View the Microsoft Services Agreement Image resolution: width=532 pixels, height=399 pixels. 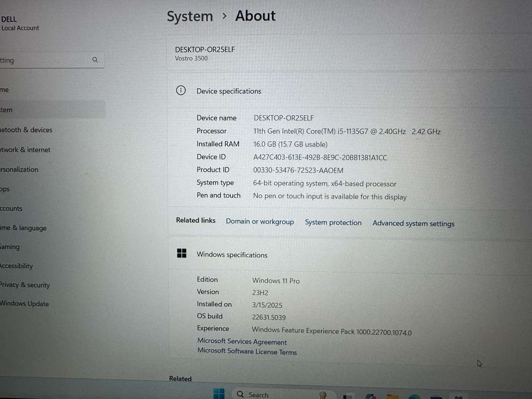pyautogui.click(x=242, y=341)
